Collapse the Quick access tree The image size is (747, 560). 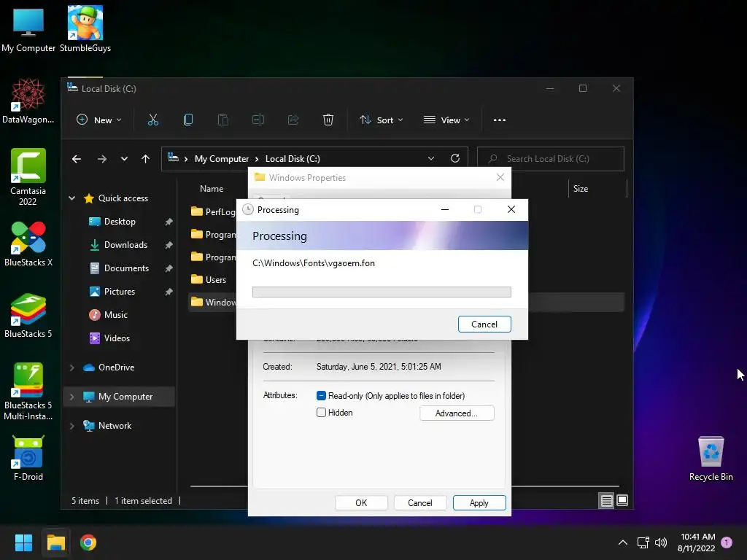[x=72, y=198]
